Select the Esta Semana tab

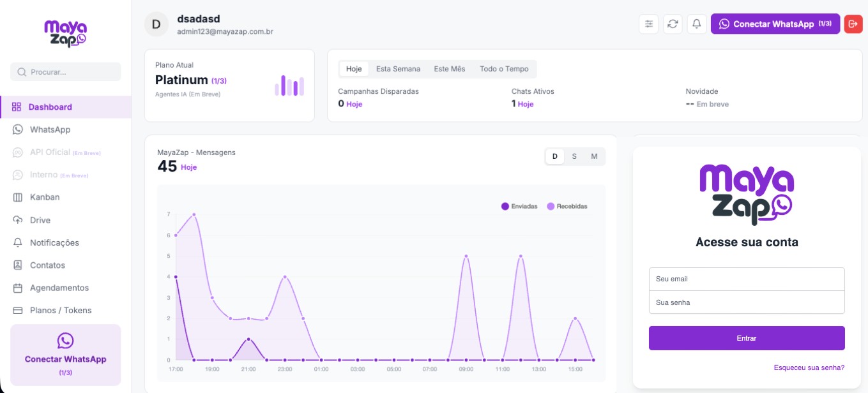click(398, 69)
